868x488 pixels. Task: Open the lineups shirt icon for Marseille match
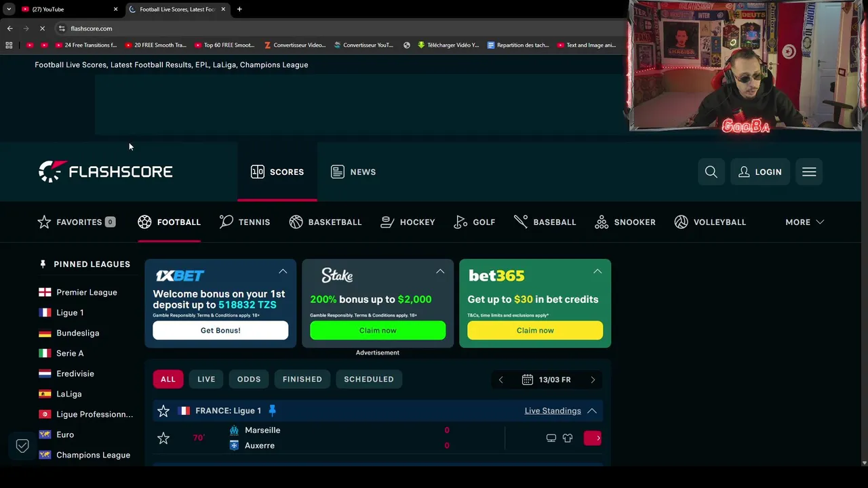pos(568,438)
